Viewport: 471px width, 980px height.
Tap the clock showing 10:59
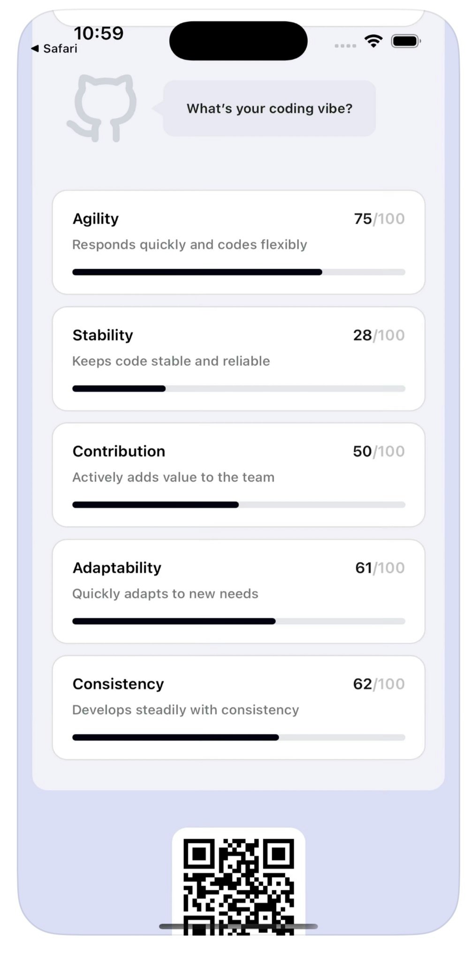pos(99,33)
